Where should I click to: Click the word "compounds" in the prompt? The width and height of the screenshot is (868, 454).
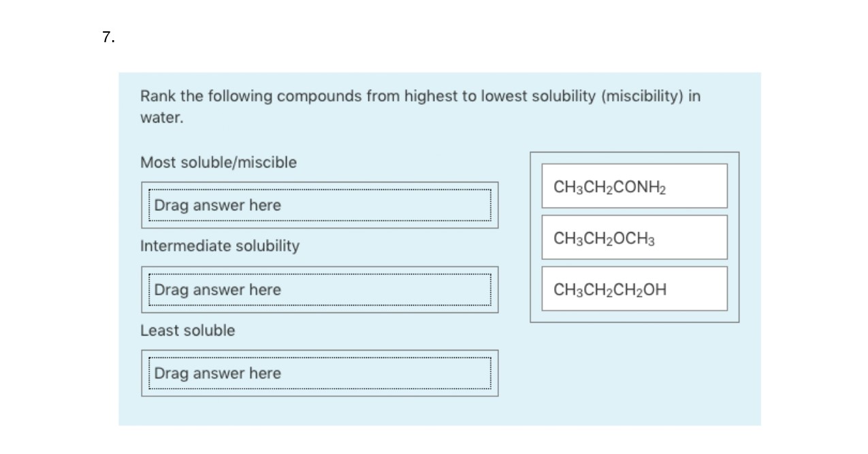pyautogui.click(x=319, y=96)
